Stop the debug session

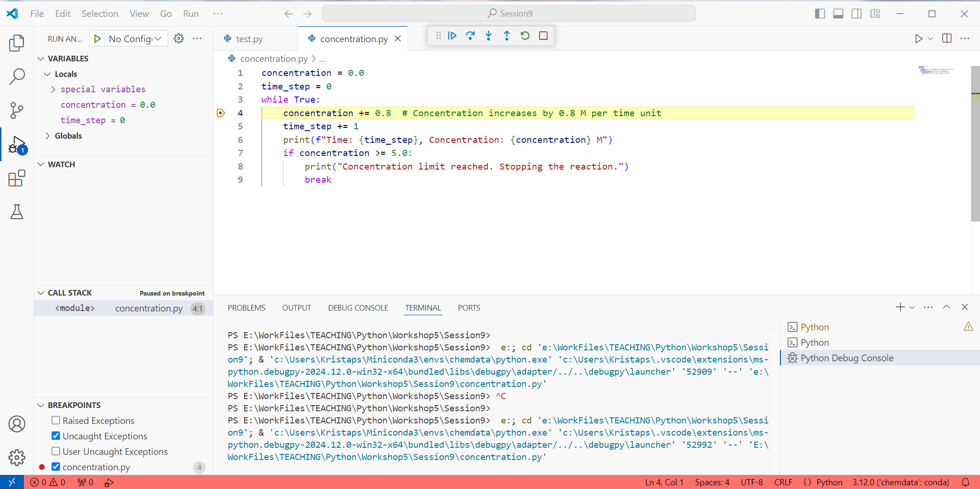pyautogui.click(x=543, y=36)
